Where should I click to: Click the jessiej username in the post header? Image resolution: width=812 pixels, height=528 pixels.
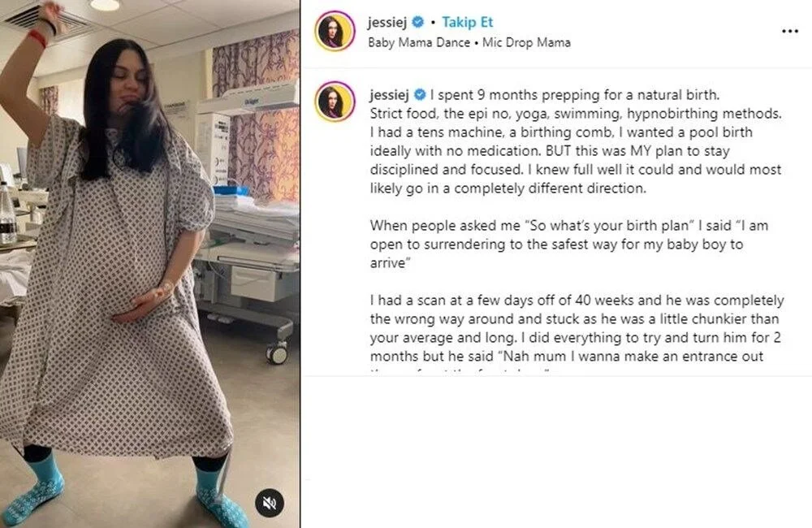(387, 22)
